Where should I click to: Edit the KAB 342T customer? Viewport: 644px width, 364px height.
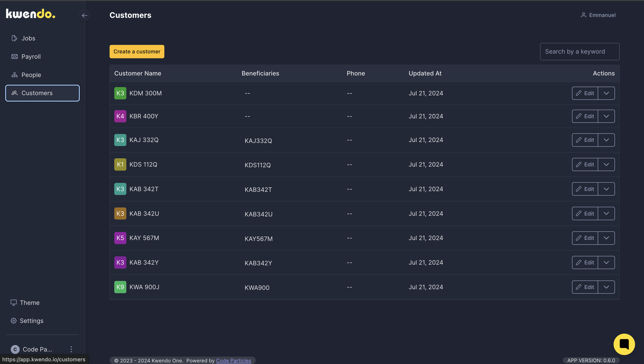pos(585,189)
